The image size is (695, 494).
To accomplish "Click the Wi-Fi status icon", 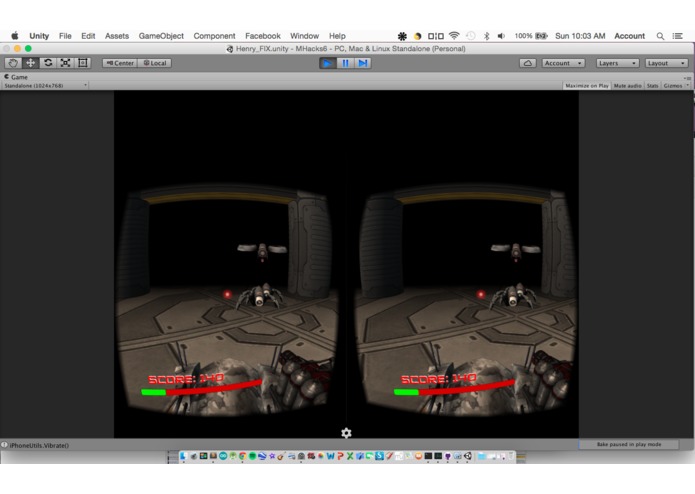I will tap(454, 36).
